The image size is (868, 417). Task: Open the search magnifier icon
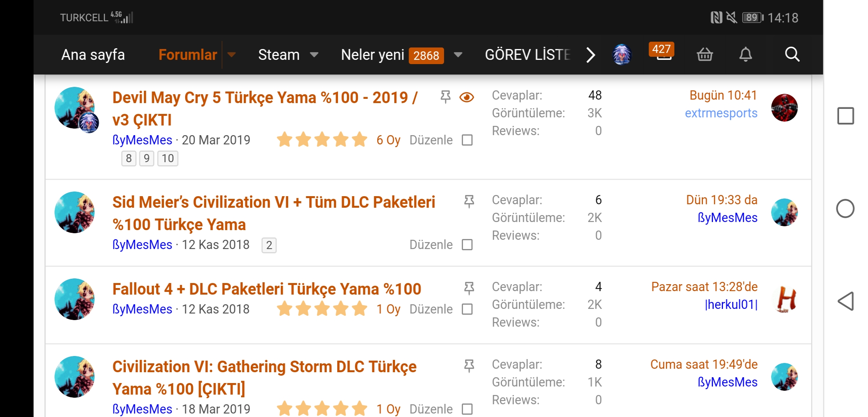tap(792, 54)
